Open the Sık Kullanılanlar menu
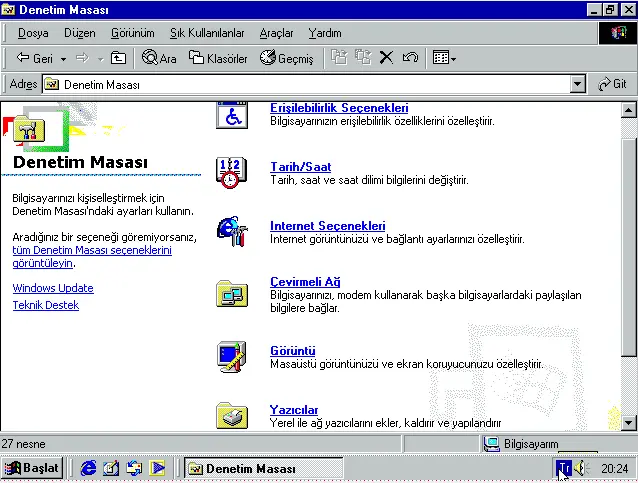Image resolution: width=638 pixels, height=483 pixels. pos(207,33)
